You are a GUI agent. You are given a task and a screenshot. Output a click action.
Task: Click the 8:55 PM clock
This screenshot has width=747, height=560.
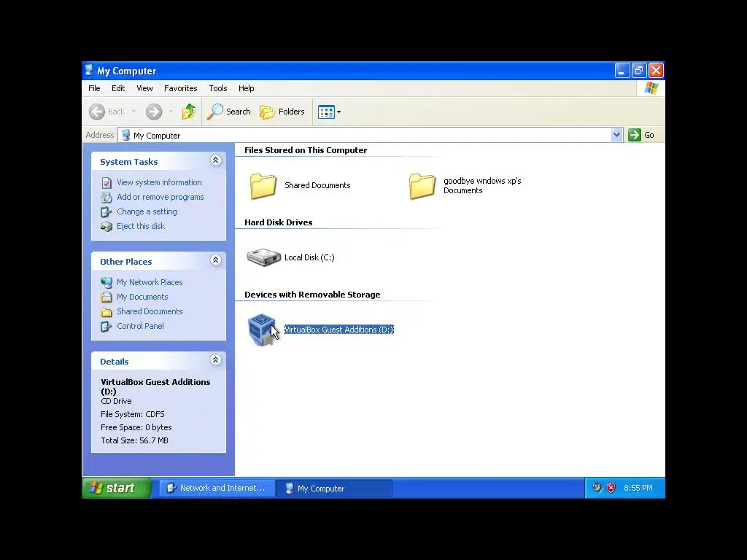[x=638, y=488]
